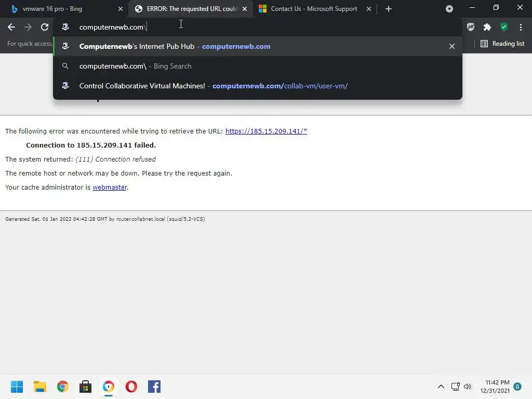Screen dimensions: 532x399
Task: Open the AdBlock shield extension icon
Action: 471,27
